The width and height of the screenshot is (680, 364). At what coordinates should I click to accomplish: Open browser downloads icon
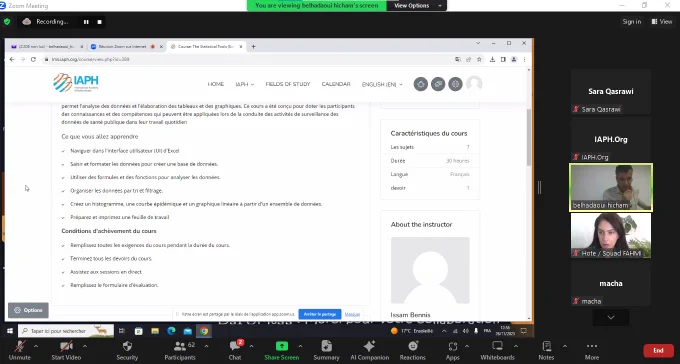point(492,59)
